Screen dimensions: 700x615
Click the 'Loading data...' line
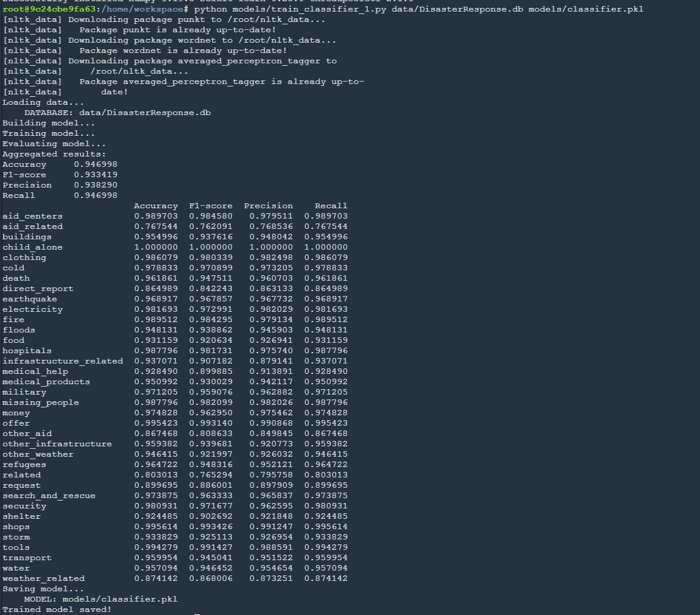click(43, 102)
